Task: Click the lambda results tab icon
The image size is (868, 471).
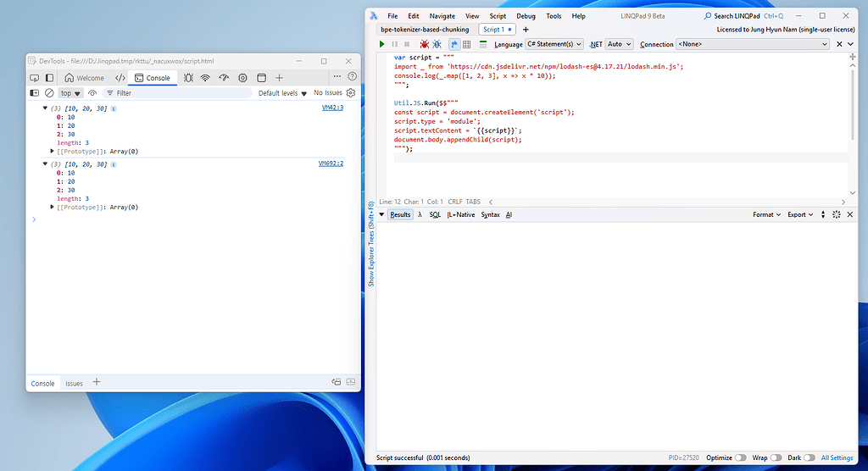Action: 420,214
